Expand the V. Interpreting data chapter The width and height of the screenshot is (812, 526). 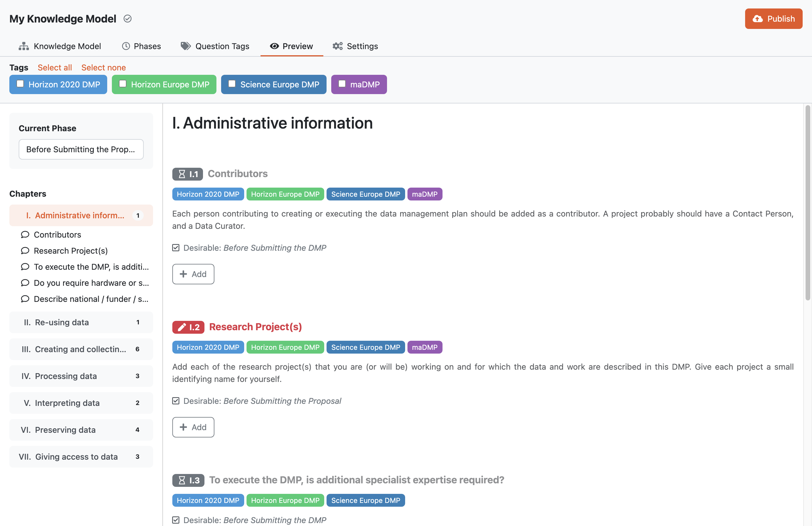tap(81, 403)
